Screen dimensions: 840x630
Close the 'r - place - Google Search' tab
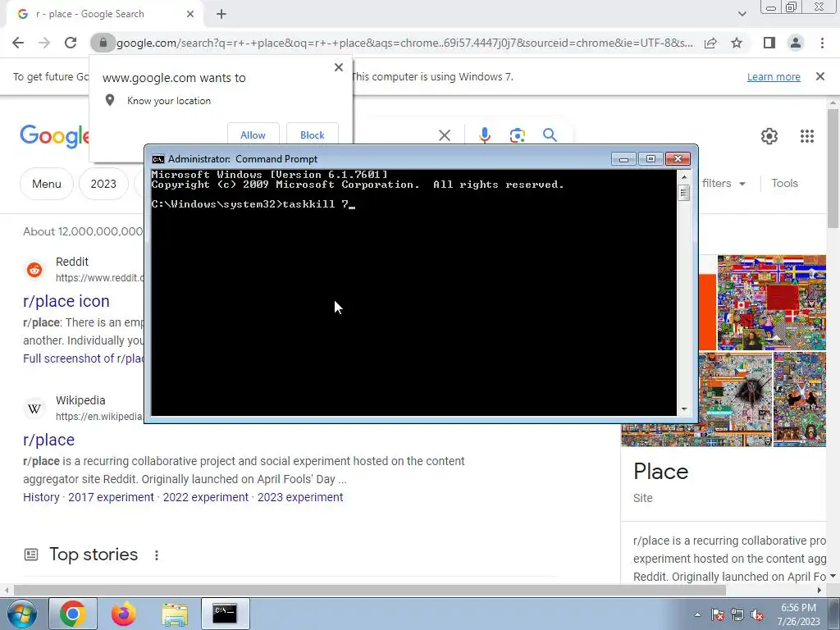(x=190, y=14)
